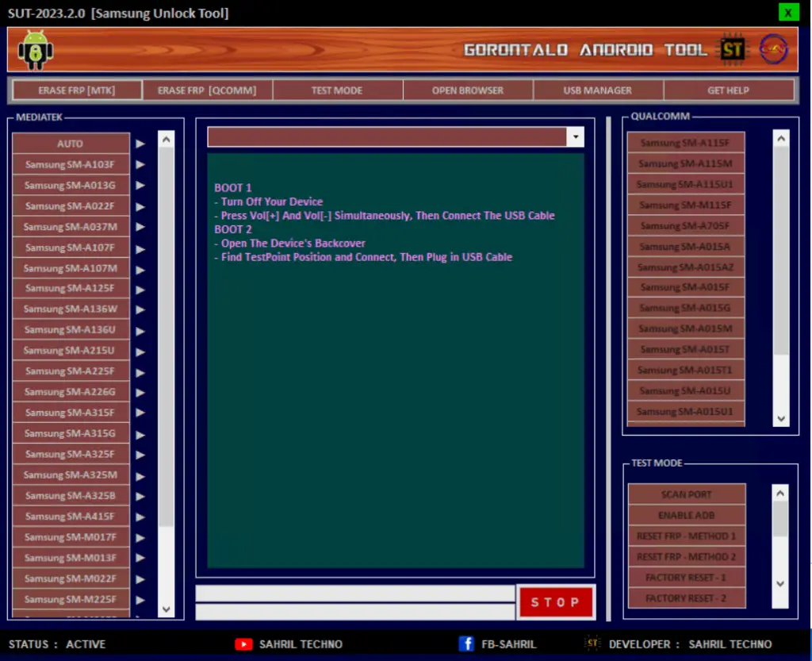
Task: Click the QUALCOMM list scrollbar thumb
Action: click(781, 251)
